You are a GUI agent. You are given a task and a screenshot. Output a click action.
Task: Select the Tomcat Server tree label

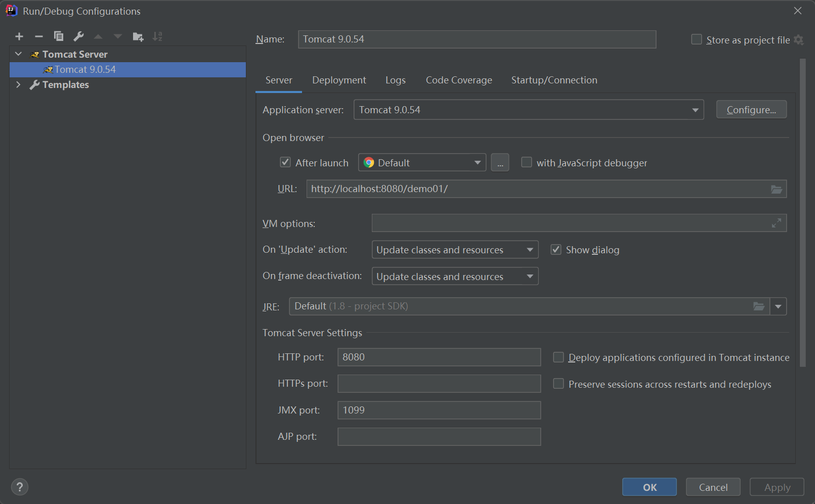click(75, 55)
